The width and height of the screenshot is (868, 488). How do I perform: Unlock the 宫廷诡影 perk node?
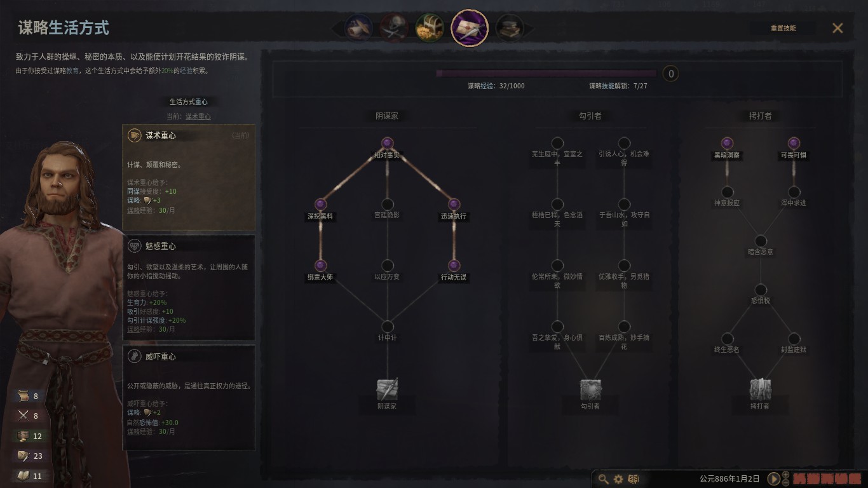click(387, 205)
